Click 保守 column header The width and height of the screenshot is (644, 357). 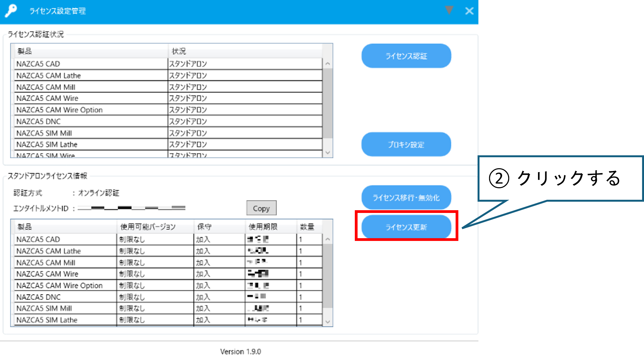219,227
